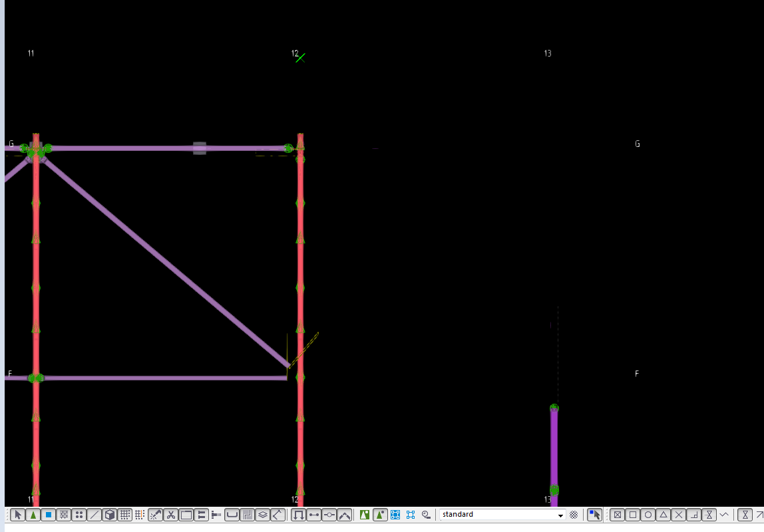Toggle the Select objects in components switch

314,515
